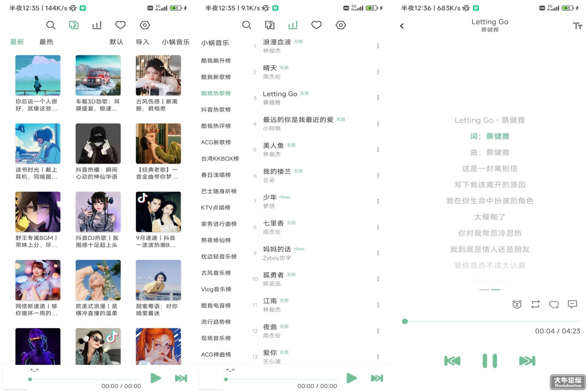Add Letting Go to favorites heart
588x392 pixels.
pos(554,304)
